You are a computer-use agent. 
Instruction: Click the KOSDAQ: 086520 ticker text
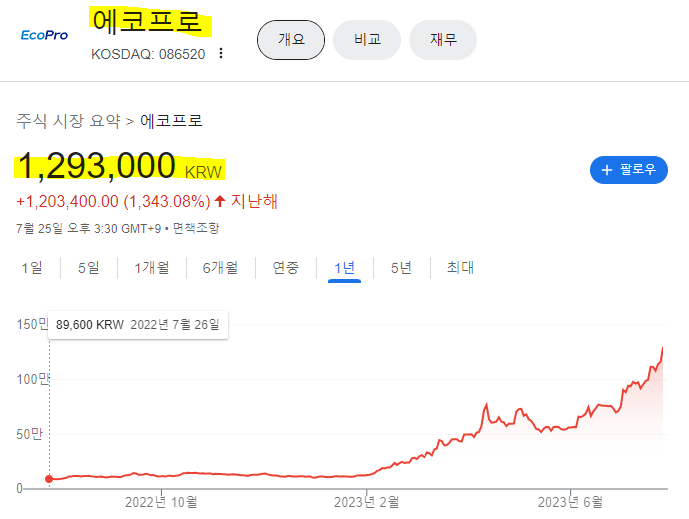(148, 54)
